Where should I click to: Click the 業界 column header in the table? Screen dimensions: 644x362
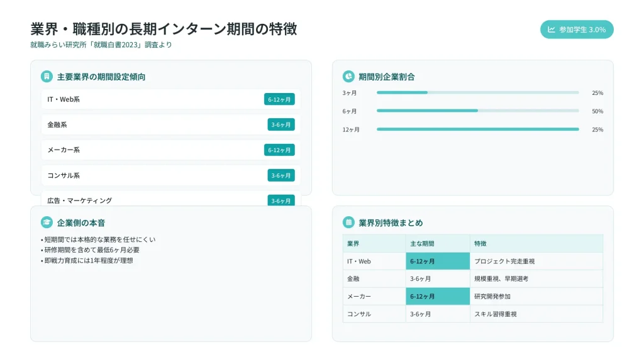[374, 243]
